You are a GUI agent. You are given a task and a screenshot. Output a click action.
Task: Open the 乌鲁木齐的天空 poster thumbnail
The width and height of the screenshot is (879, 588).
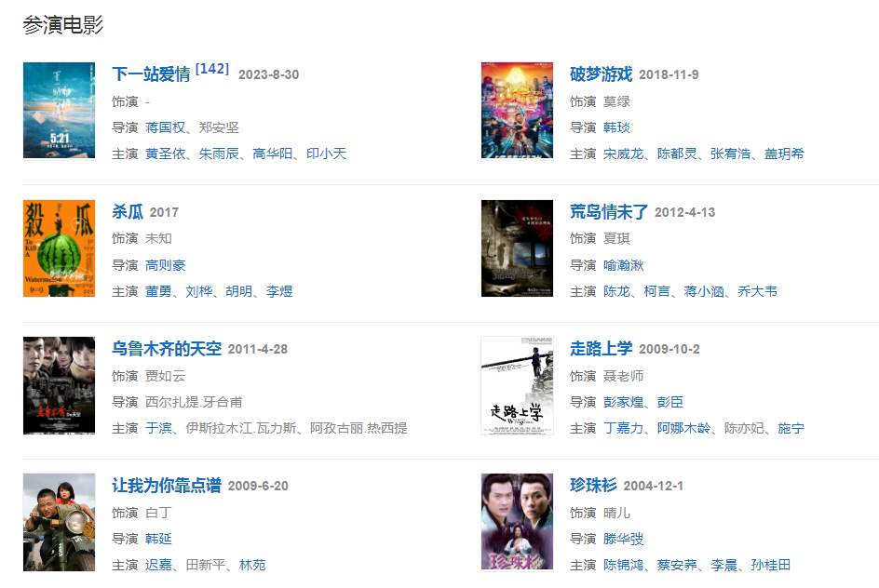click(59, 385)
